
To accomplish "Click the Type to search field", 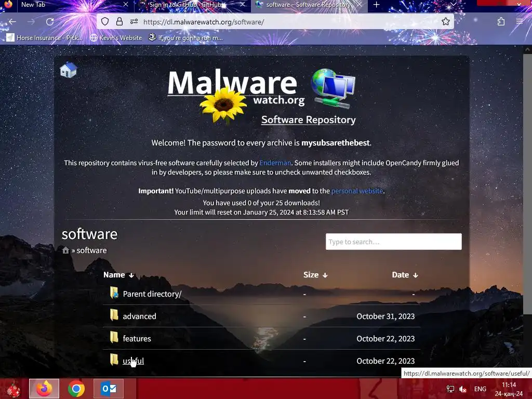I will tap(394, 242).
